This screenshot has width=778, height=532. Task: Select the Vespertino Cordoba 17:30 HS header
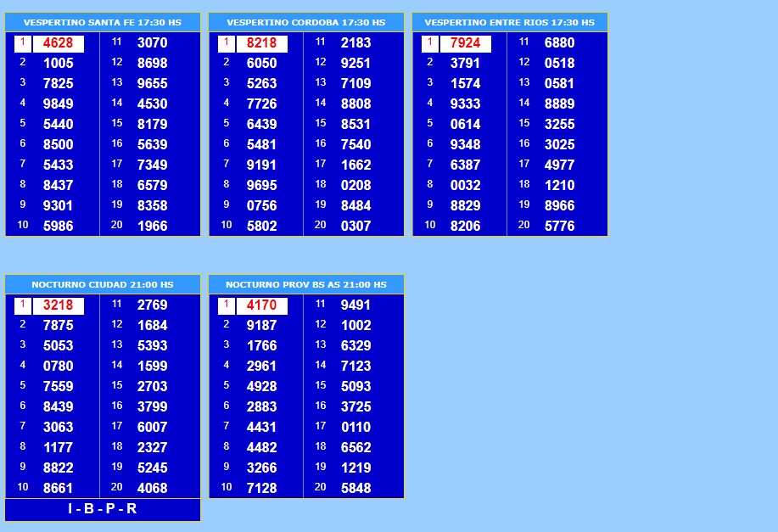(x=305, y=22)
